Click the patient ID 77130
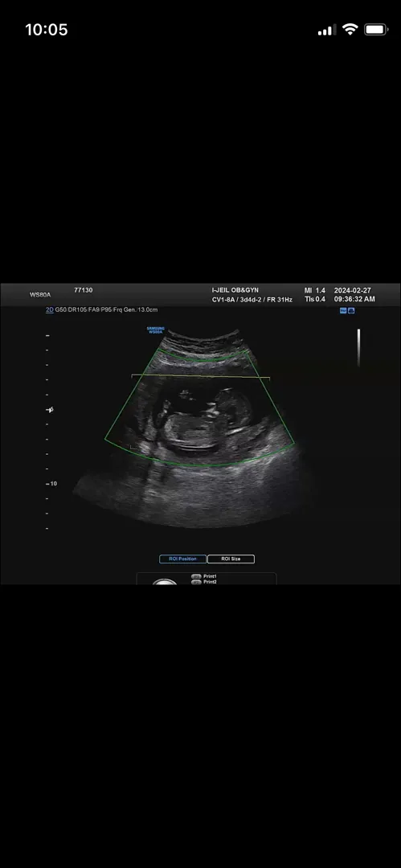This screenshot has height=868, width=401. pyautogui.click(x=83, y=290)
